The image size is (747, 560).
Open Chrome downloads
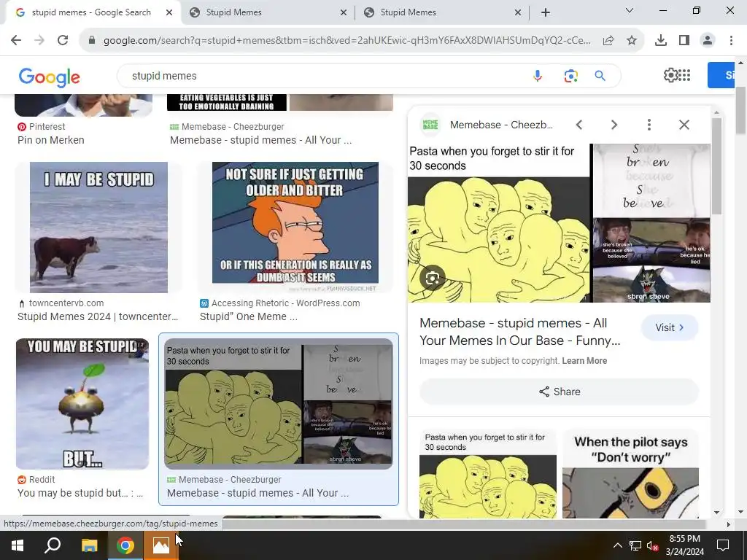[x=661, y=41]
